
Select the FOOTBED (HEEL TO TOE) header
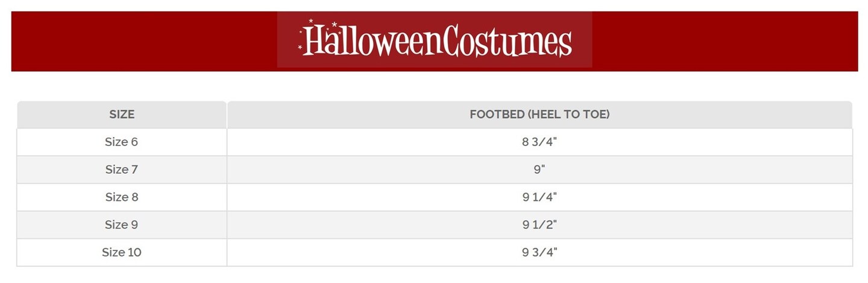point(539,115)
